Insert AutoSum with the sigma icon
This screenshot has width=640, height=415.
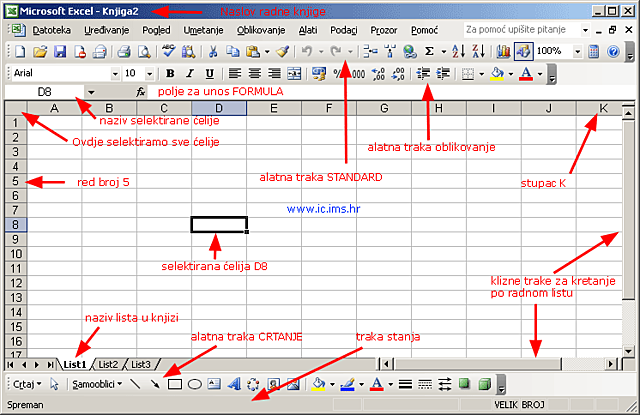[429, 52]
